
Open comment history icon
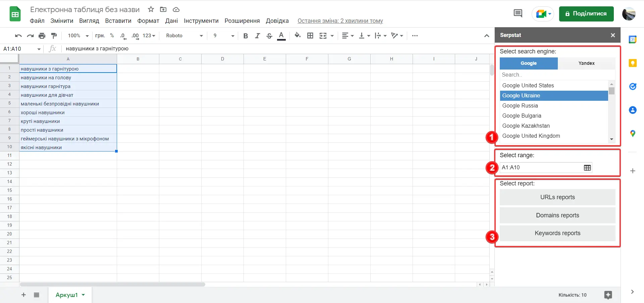pyautogui.click(x=518, y=13)
